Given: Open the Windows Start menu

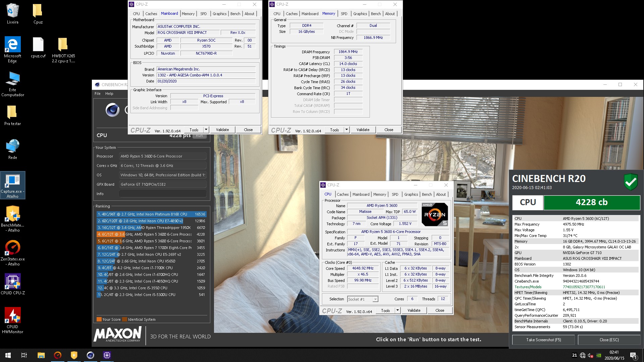Looking at the screenshot, I should 8,355.
